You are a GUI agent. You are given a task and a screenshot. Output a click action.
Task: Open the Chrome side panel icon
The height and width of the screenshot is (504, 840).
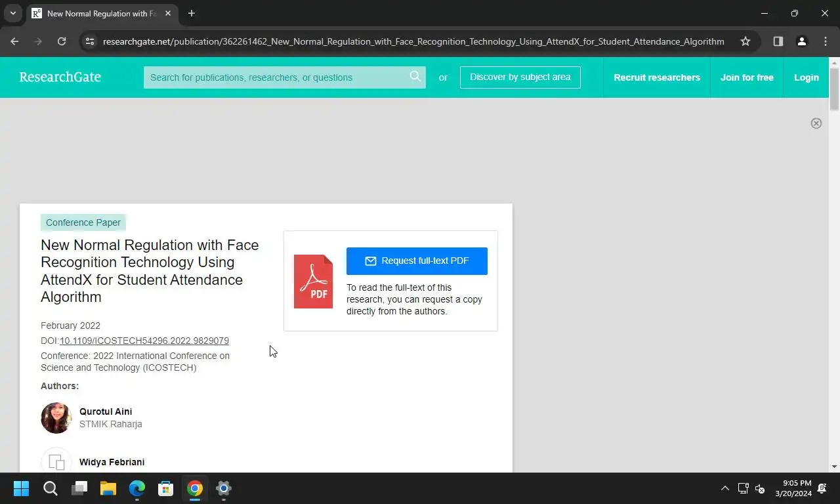[x=778, y=41]
